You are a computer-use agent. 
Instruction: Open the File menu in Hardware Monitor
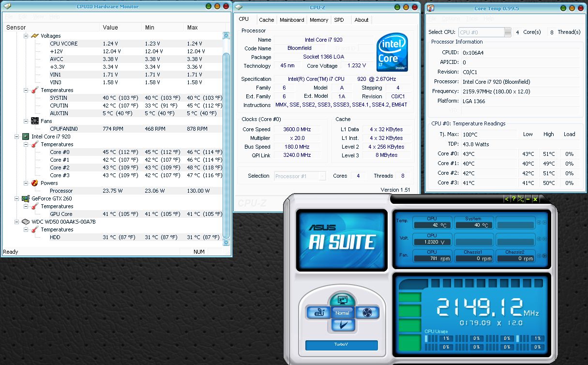coord(10,16)
